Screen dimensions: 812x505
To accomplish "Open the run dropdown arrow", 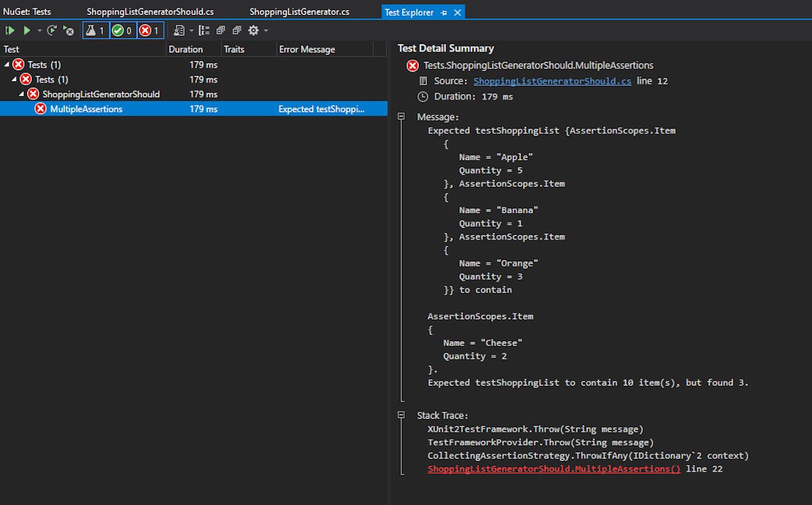I will (x=39, y=30).
